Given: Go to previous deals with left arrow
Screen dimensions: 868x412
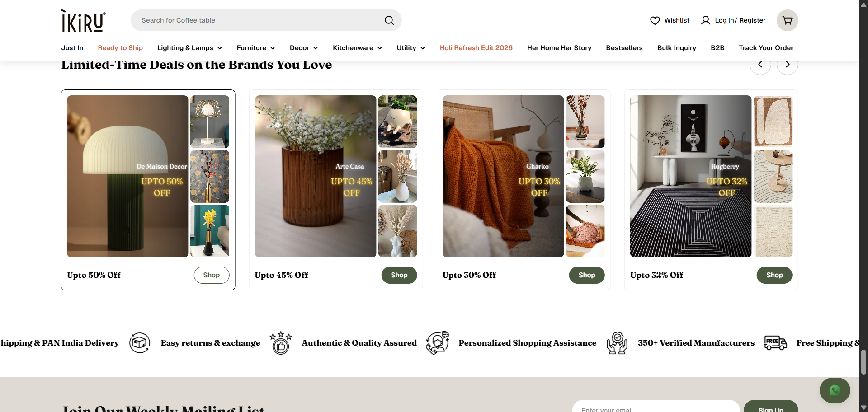Looking at the screenshot, I should pyautogui.click(x=760, y=65).
